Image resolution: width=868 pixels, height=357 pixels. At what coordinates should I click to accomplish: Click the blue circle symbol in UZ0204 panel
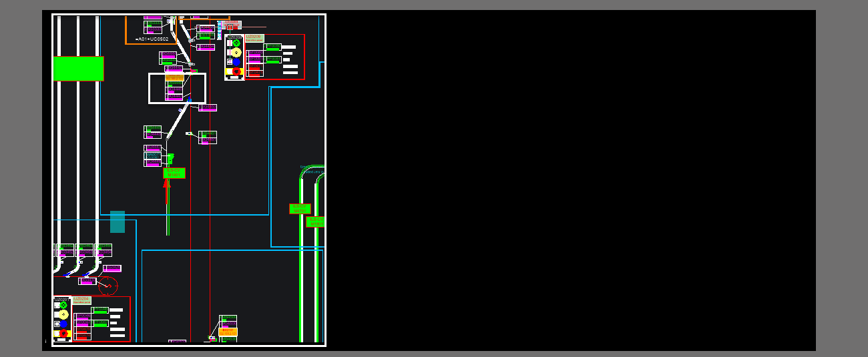(x=63, y=324)
